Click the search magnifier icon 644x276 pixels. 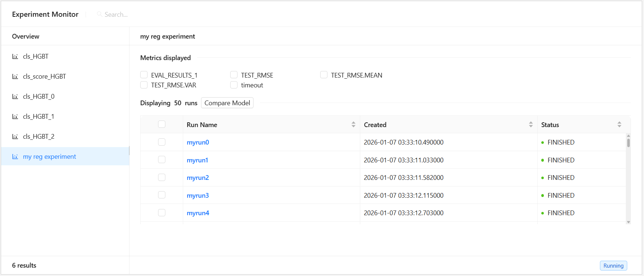pos(99,14)
